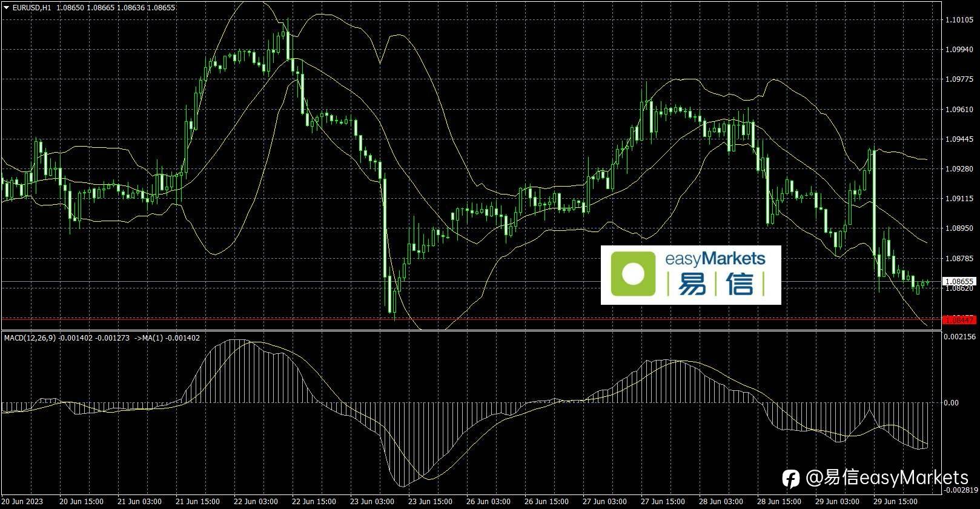Click time axis label 27 Jun 15:00
This screenshot has width=980, height=509.
click(x=663, y=502)
